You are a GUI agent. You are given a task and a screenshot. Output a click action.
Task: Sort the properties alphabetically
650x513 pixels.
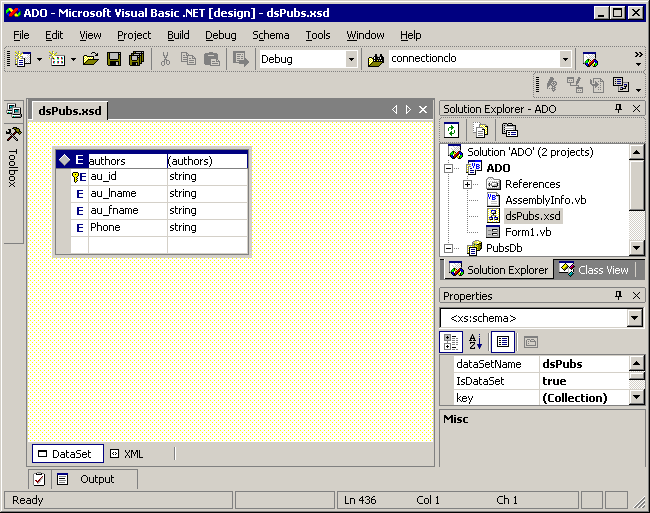click(x=475, y=342)
